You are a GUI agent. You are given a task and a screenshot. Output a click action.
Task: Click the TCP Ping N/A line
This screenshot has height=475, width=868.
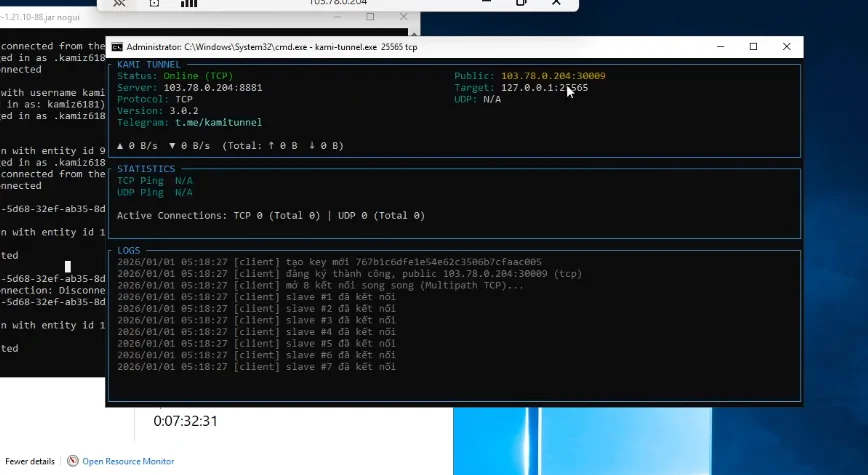click(x=154, y=180)
